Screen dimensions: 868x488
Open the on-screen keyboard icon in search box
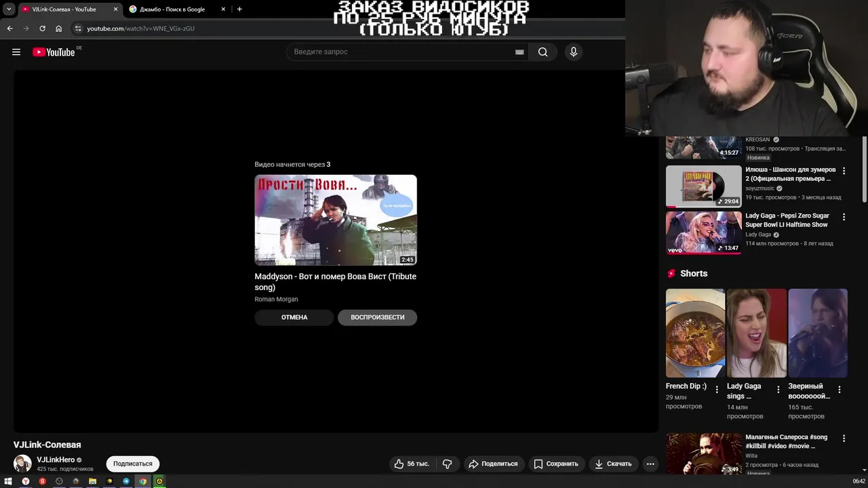(x=519, y=52)
